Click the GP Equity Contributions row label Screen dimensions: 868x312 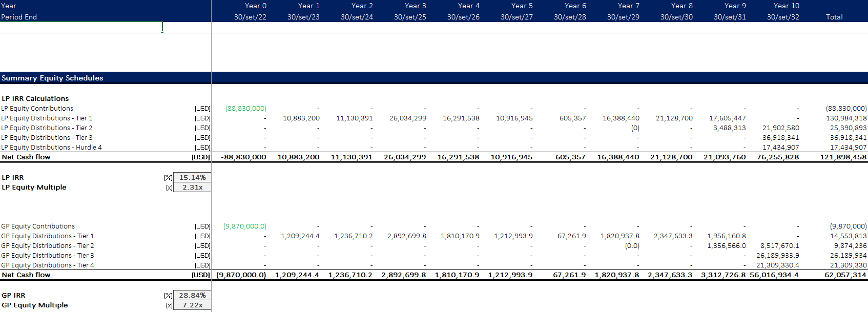tap(38, 226)
